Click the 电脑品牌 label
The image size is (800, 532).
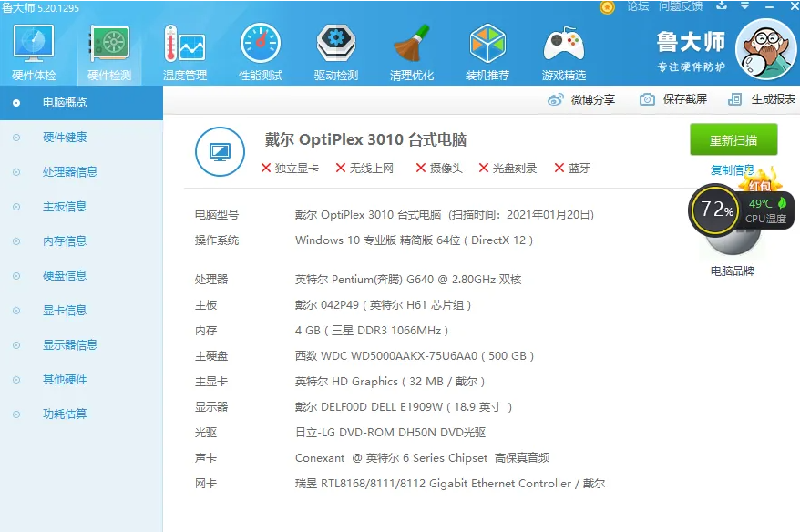coord(733,271)
